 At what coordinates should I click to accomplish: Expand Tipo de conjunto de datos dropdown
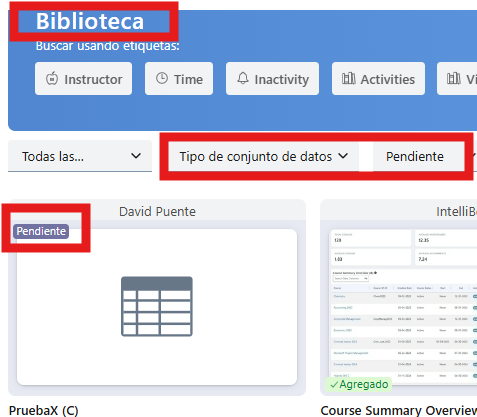[x=264, y=156]
